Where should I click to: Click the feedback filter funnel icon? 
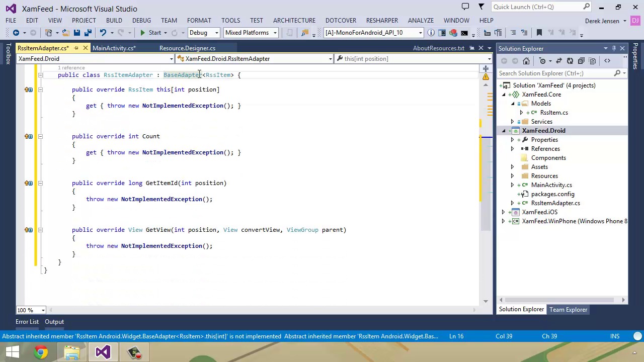481,7
